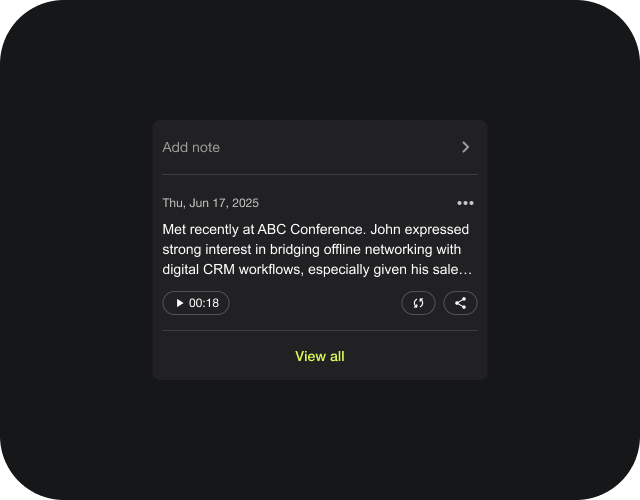The image size is (640, 500).
Task: Click the word 'View' in yellow link
Action: 310,356
